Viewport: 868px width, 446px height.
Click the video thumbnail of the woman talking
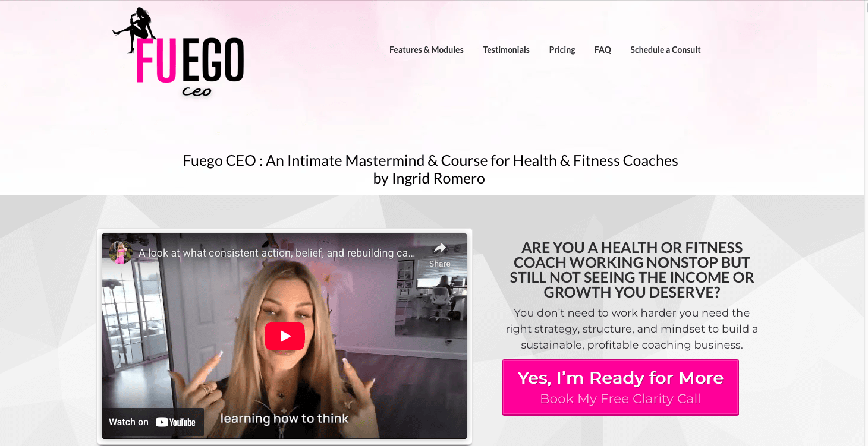click(284, 336)
